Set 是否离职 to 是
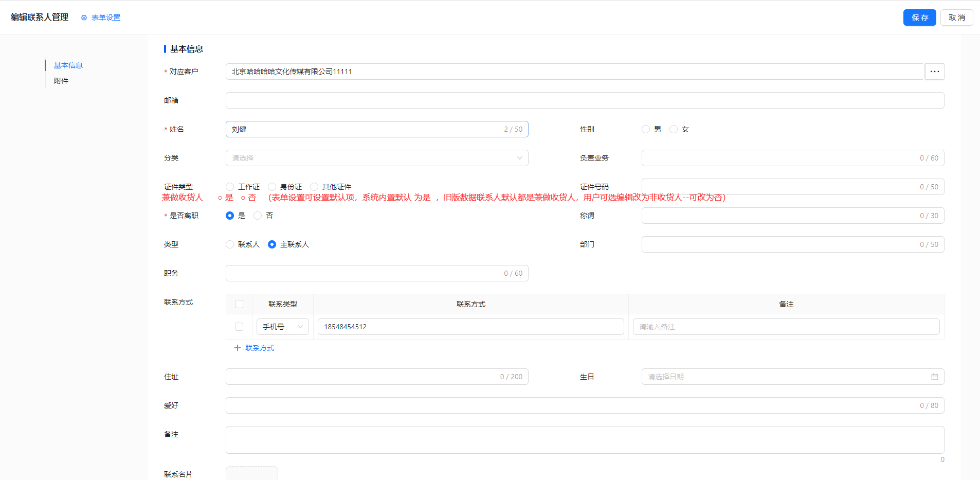The height and width of the screenshot is (480, 980). tap(230, 216)
